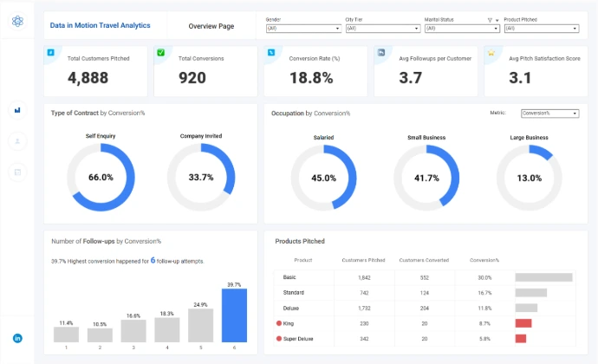Click the Total Conversions green checkmark icon

click(160, 53)
